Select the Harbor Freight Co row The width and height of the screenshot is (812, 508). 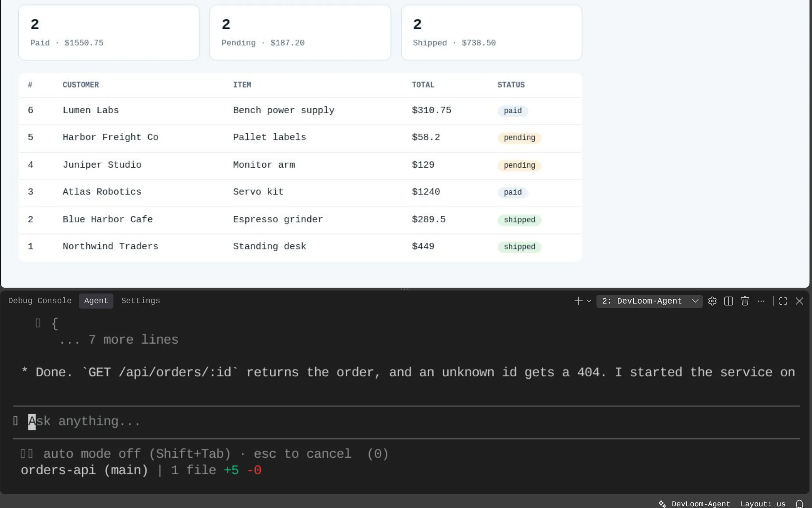coord(300,138)
